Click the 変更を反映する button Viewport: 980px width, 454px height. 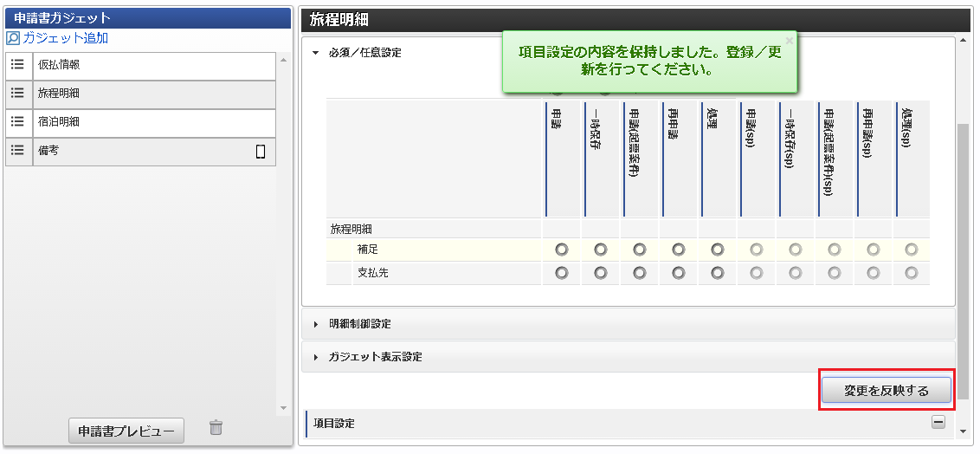coord(886,392)
